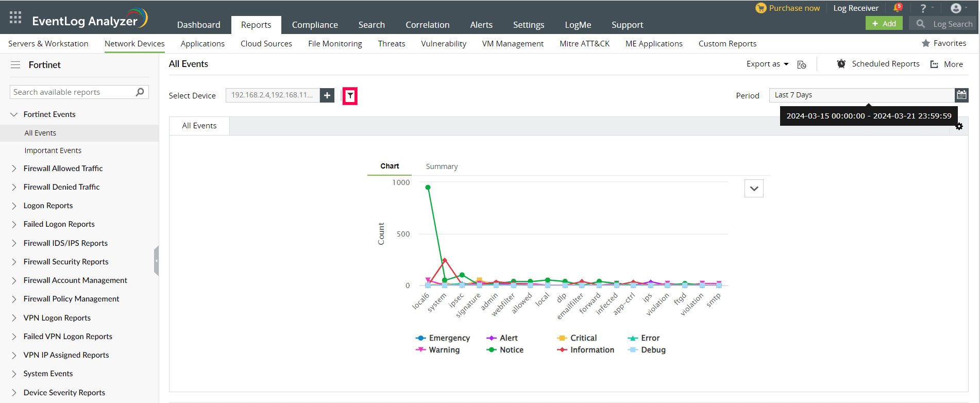Switch to the Summary tab
Screen dimensions: 980x403
pyautogui.click(x=442, y=166)
